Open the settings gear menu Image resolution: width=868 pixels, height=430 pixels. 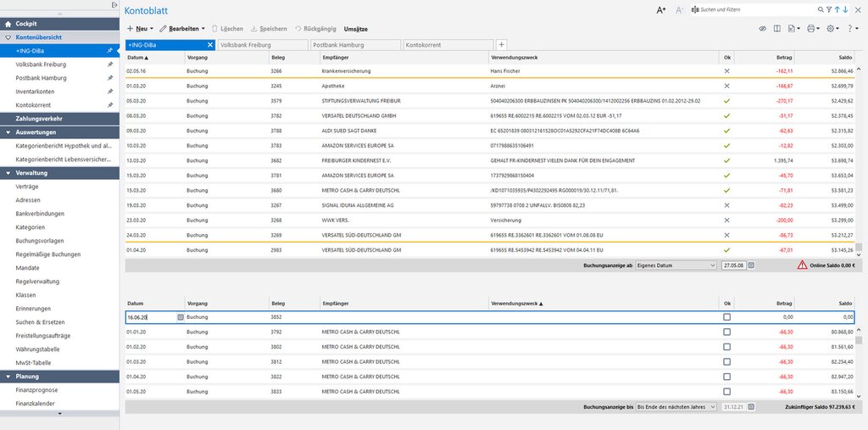coord(833,29)
